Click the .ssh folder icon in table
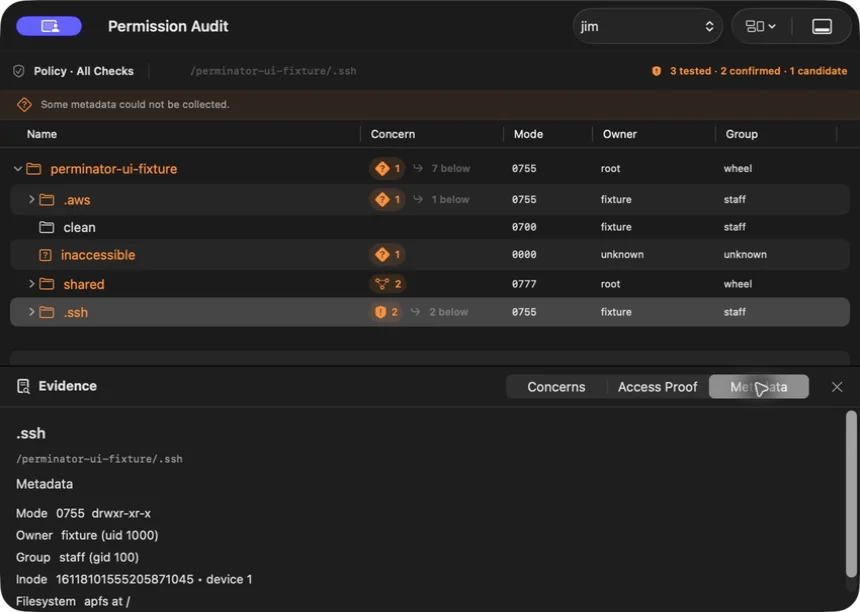 click(47, 312)
